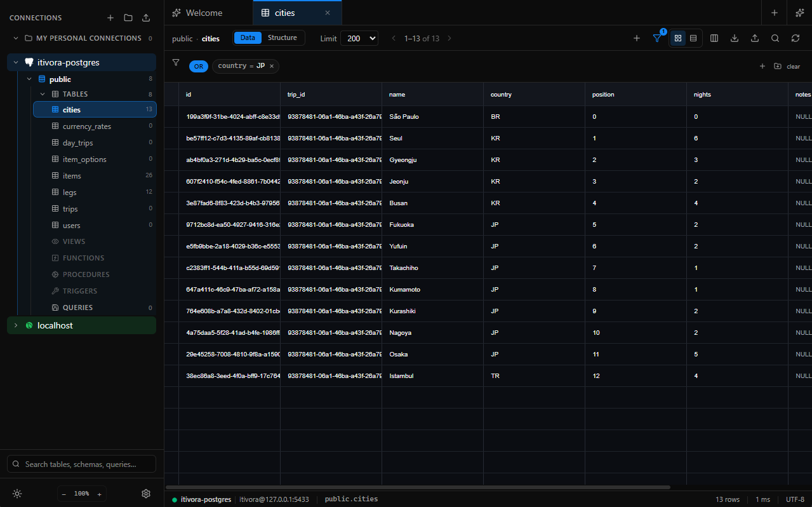Switch to list view layout
This screenshot has width=812, height=507.
[693, 38]
